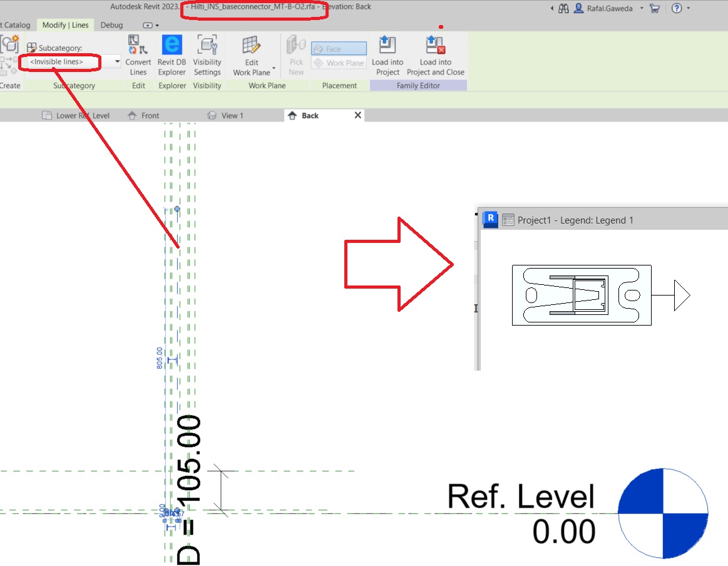Viewport: 728px width, 566px height.
Task: Toggle visibility of the Modify panel
Action: pyautogui.click(x=148, y=25)
